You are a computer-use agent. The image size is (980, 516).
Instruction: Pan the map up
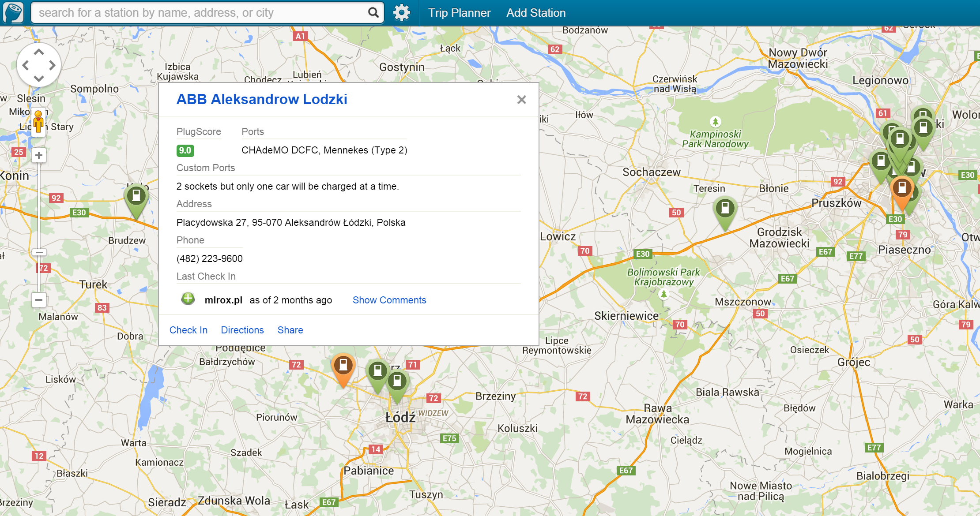tap(39, 52)
